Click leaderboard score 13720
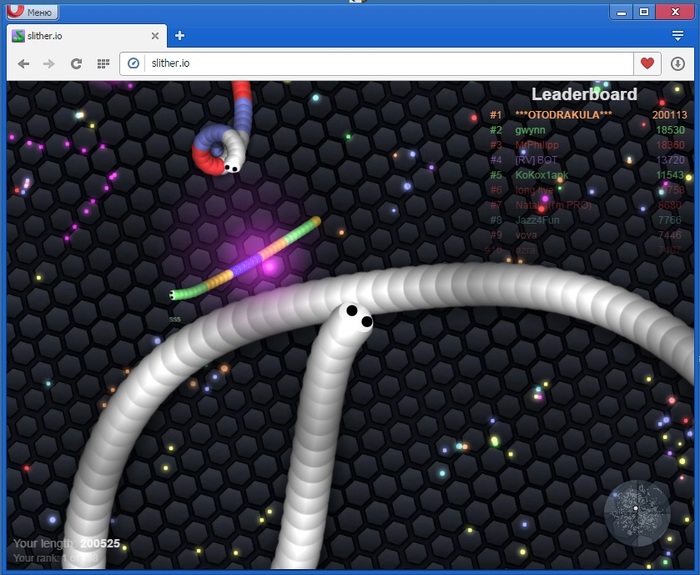Image resolution: width=700 pixels, height=575 pixels. (670, 160)
